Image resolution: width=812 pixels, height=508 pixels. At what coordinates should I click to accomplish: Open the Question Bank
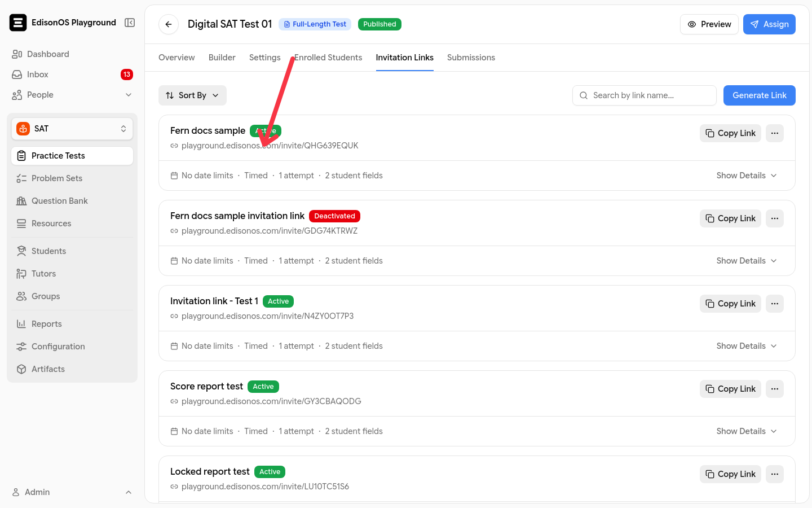click(72, 201)
